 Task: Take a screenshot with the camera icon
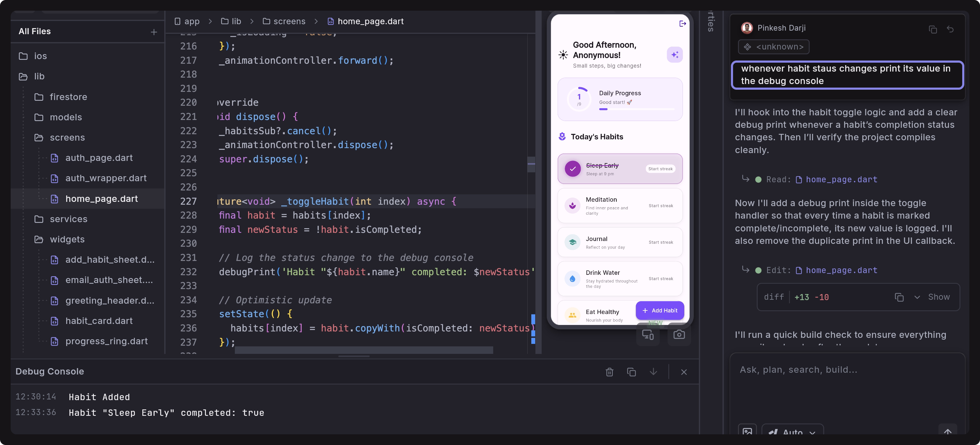(680, 335)
